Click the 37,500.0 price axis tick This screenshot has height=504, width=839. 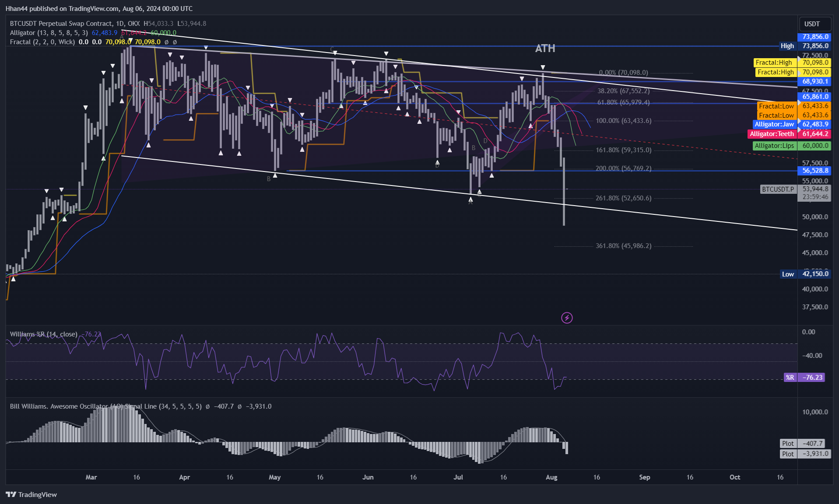(x=815, y=307)
